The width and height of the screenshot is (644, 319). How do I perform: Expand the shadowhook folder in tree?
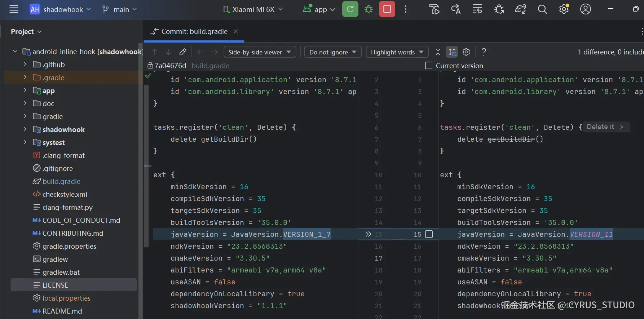click(x=25, y=129)
